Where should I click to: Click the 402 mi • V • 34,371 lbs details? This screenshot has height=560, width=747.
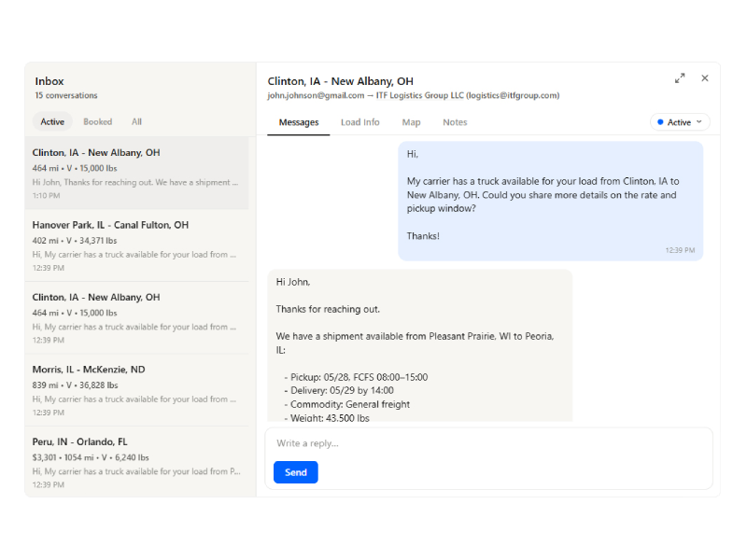[x=75, y=241]
